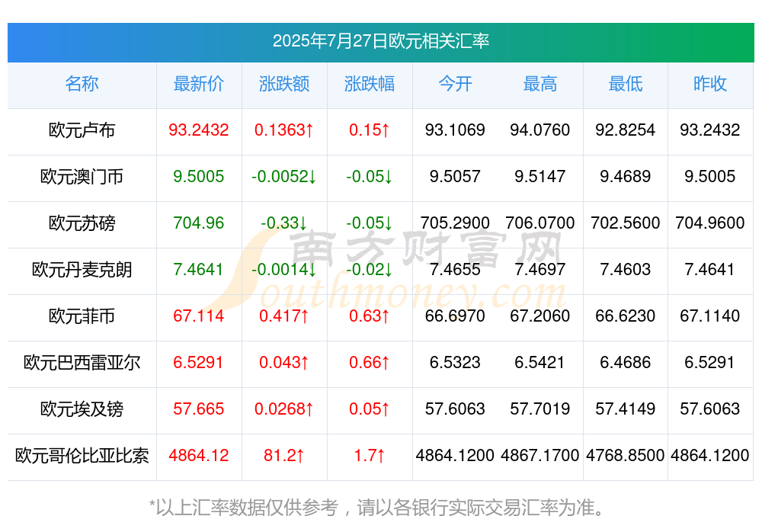Click change amount -0.0014↓
Viewport: 762px width, 532px height.
(283, 269)
